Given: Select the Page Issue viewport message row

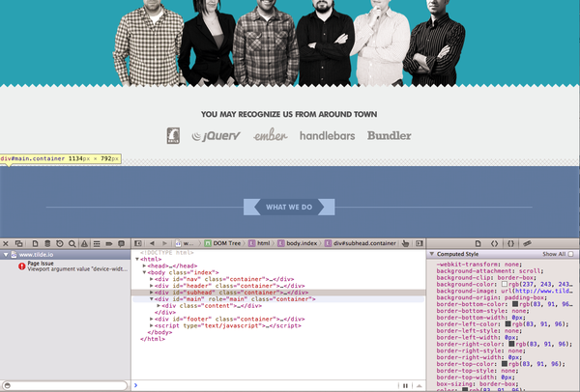Looking at the screenshot, I should click(65, 266).
